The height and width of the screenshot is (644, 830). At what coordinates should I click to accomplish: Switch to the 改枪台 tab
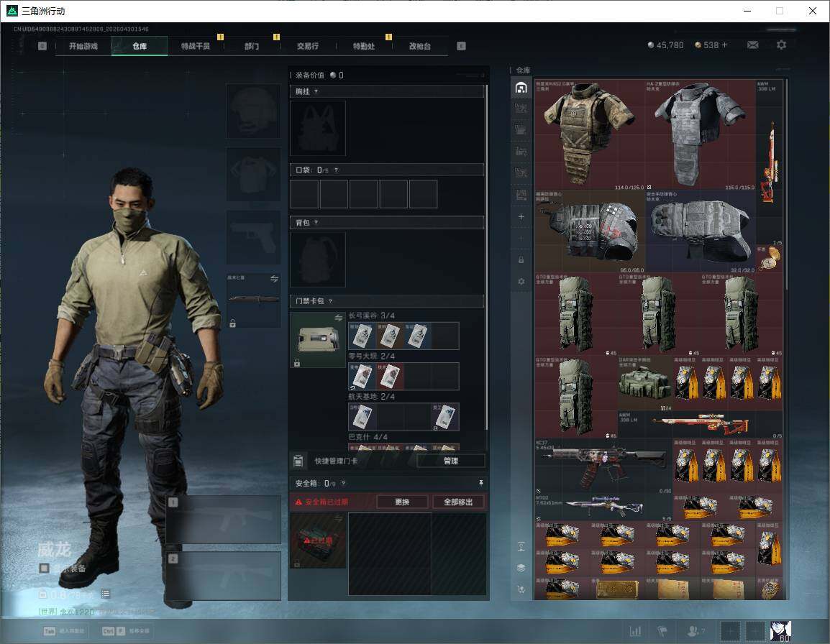[420, 46]
